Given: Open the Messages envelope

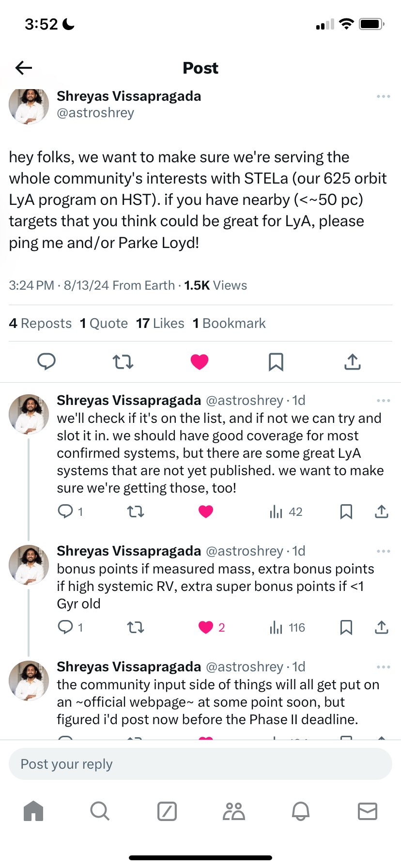Looking at the screenshot, I should tap(367, 811).
